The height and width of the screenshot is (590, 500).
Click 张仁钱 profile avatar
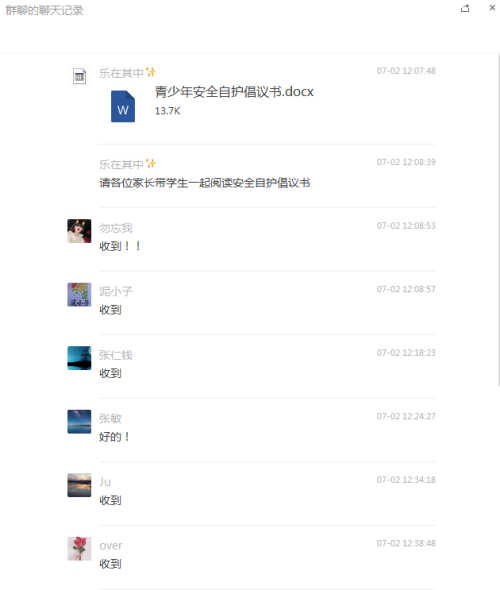[x=79, y=358]
